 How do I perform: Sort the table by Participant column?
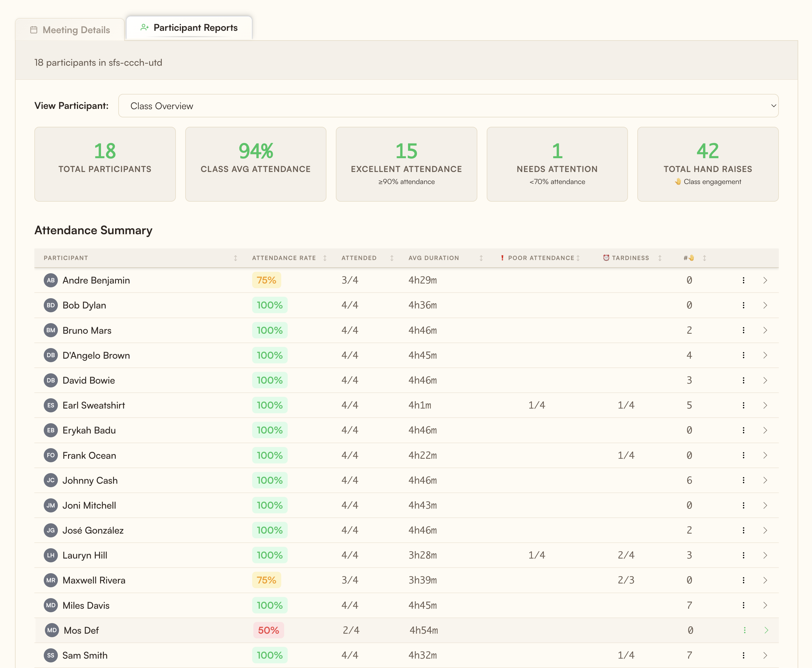[x=235, y=258]
